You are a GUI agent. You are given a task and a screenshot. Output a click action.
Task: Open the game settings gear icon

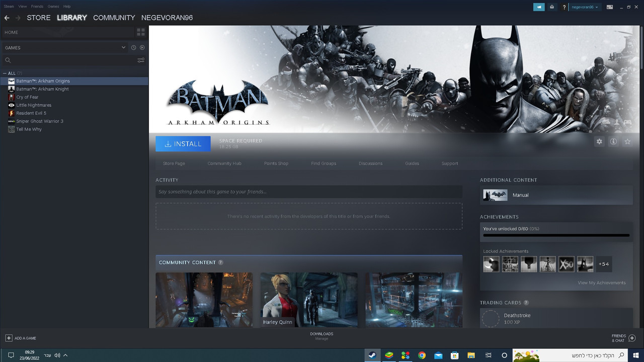tap(599, 142)
